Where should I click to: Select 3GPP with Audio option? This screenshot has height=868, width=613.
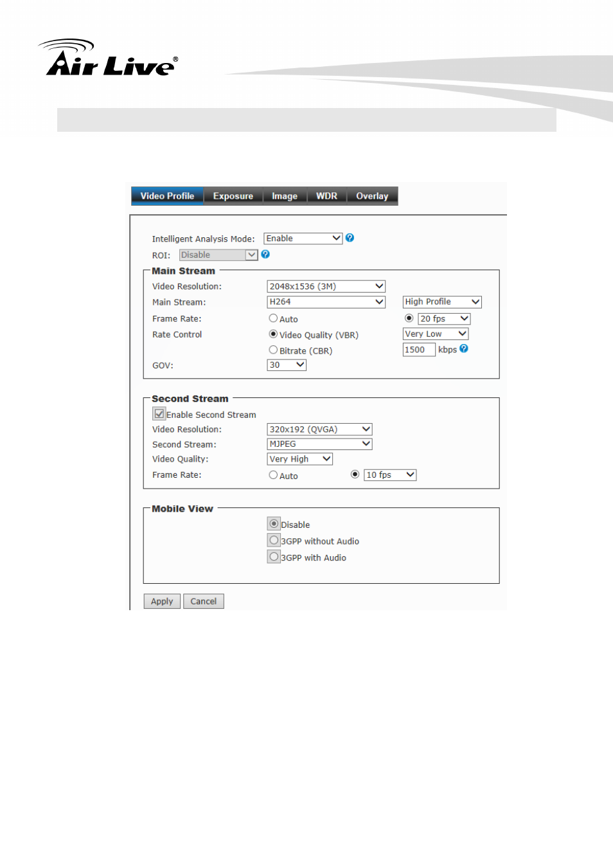274,557
